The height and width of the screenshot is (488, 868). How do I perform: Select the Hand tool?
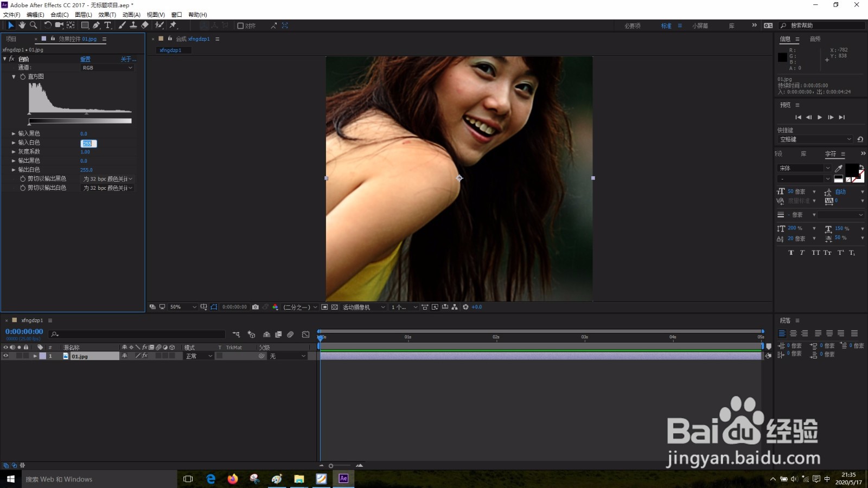pyautogui.click(x=22, y=25)
